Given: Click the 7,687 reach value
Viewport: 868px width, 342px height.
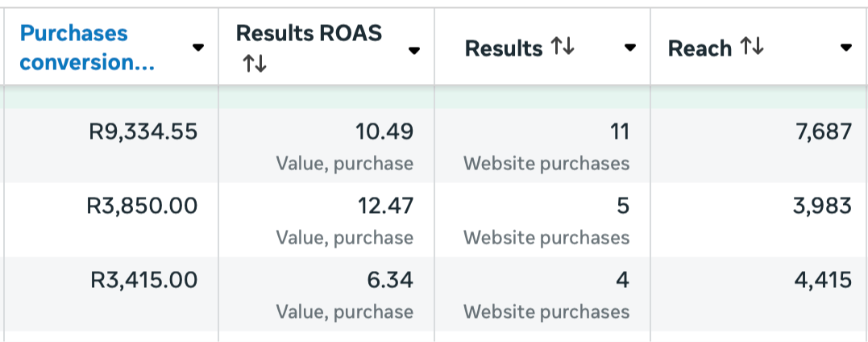Looking at the screenshot, I should [823, 132].
